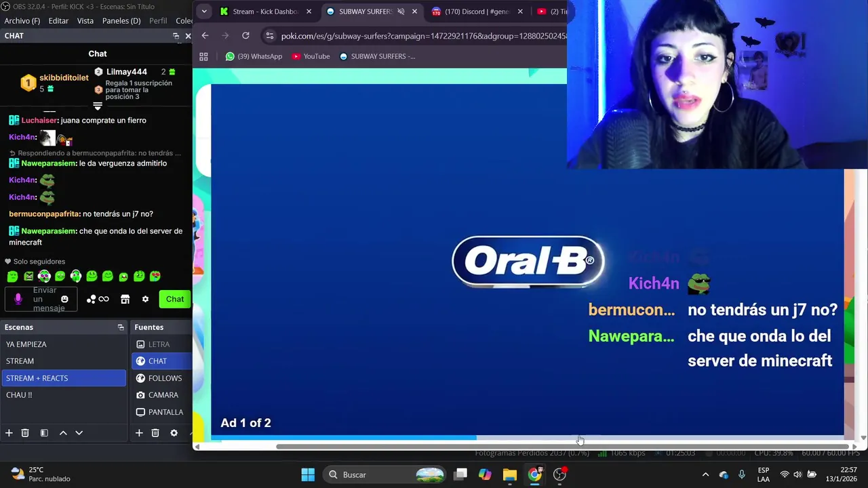Click the bronze position 3 badge

98,89
